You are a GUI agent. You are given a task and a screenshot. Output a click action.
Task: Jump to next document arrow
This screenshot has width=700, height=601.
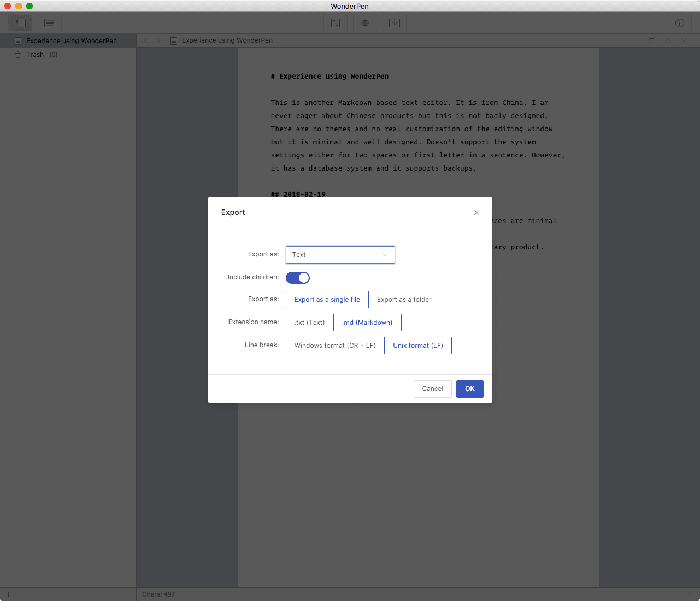tap(684, 40)
